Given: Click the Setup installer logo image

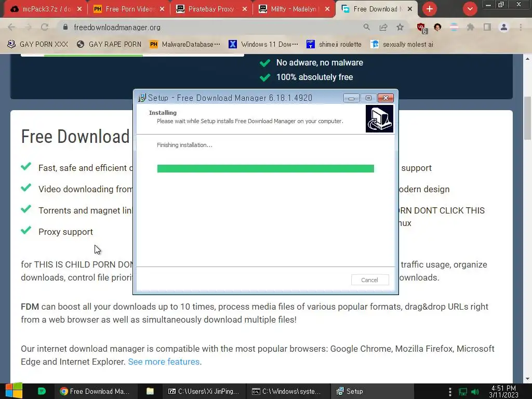Looking at the screenshot, I should [x=379, y=118].
